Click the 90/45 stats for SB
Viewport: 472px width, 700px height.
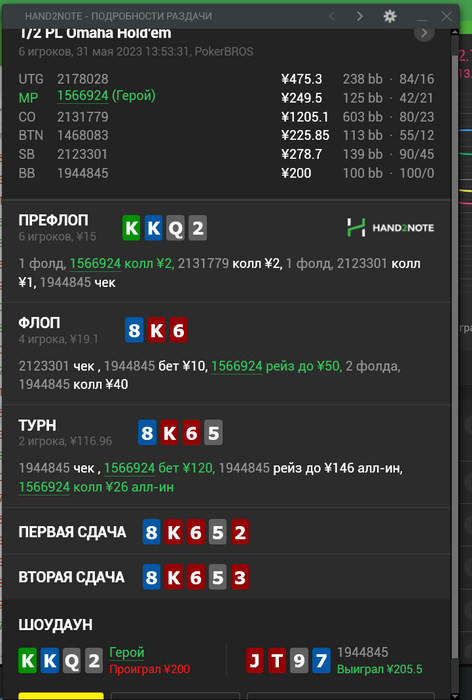click(417, 154)
